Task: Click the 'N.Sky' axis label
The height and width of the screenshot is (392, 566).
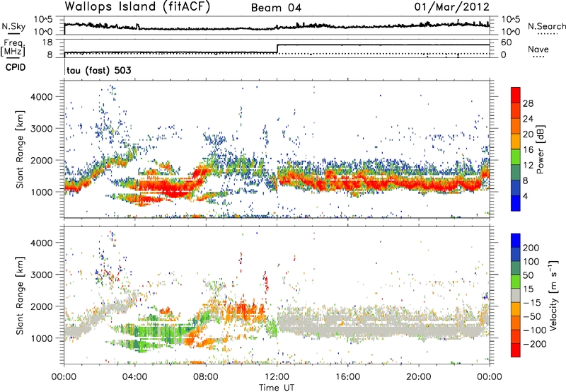Action: 13,26
